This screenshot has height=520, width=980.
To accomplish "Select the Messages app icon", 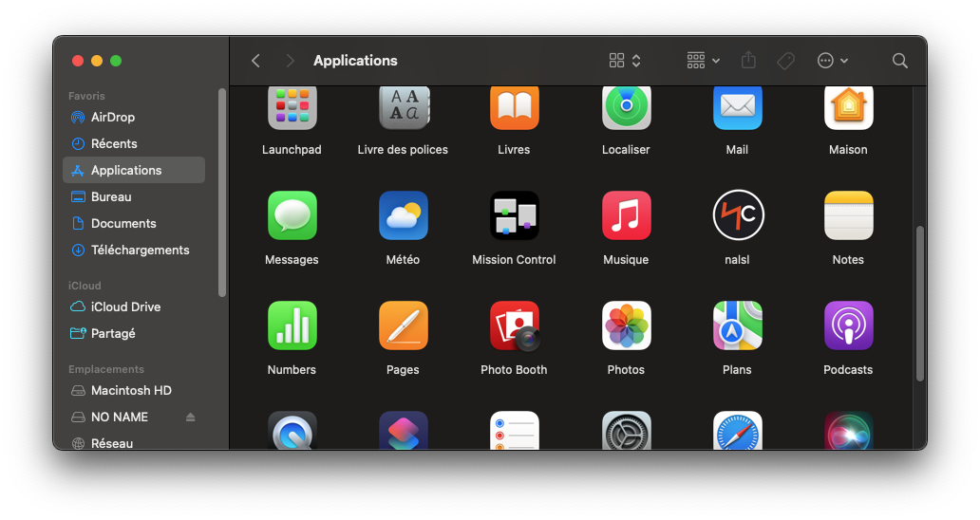I will tap(292, 215).
